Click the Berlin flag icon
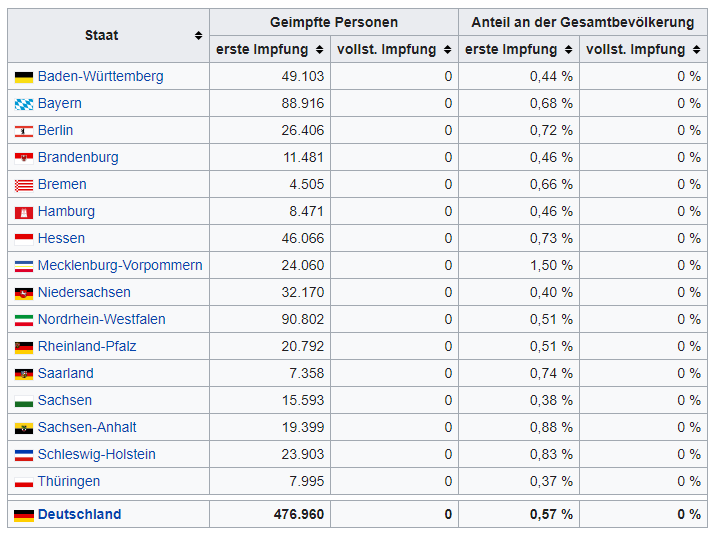Screen dimensions: 724x540 [24, 131]
